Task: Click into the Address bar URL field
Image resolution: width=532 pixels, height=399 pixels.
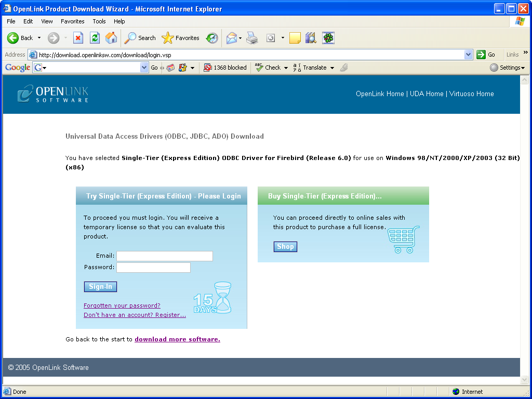Action: [x=251, y=55]
